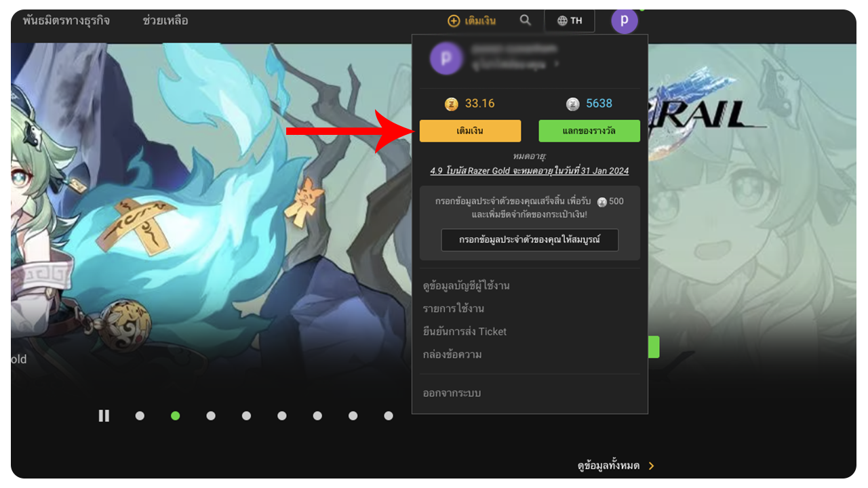Viewport: 868px width, 488px height.
Task: Click the หมดอายุ: label
Action: (530, 157)
